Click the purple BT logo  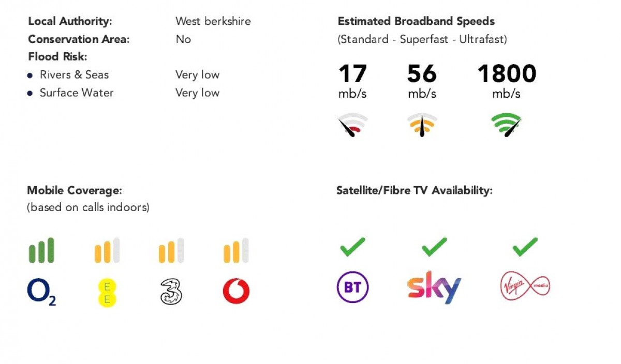coord(352,287)
